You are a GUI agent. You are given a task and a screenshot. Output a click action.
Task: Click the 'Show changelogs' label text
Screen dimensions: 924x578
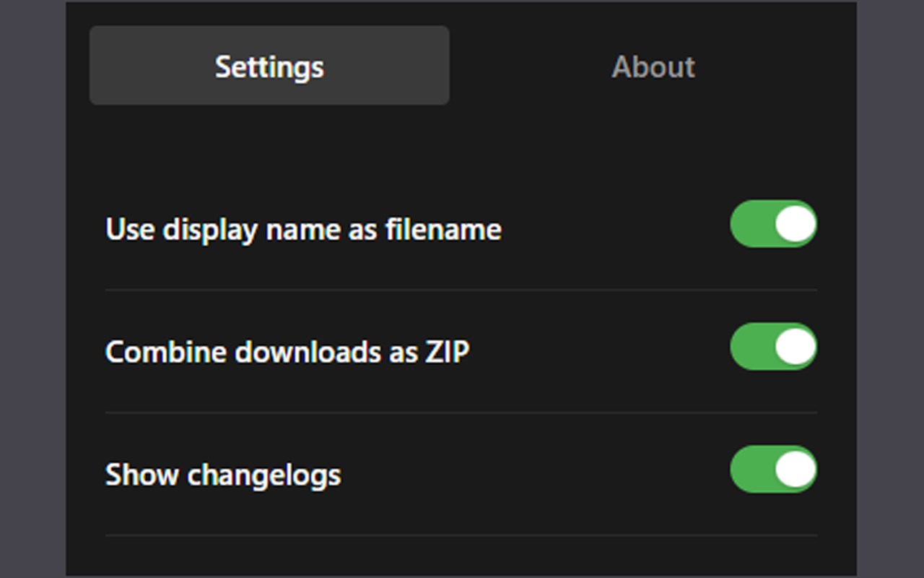pos(223,475)
